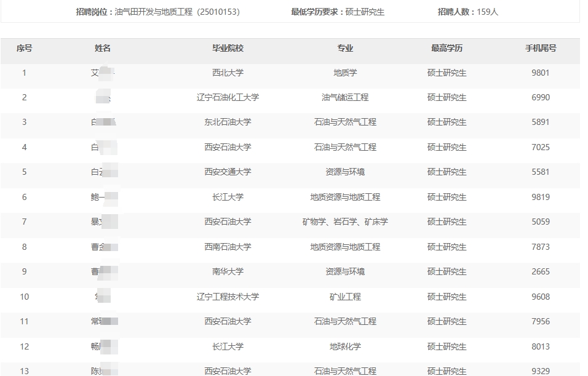
Task: Select the 油气储运工程 major cell
Action: tap(345, 97)
